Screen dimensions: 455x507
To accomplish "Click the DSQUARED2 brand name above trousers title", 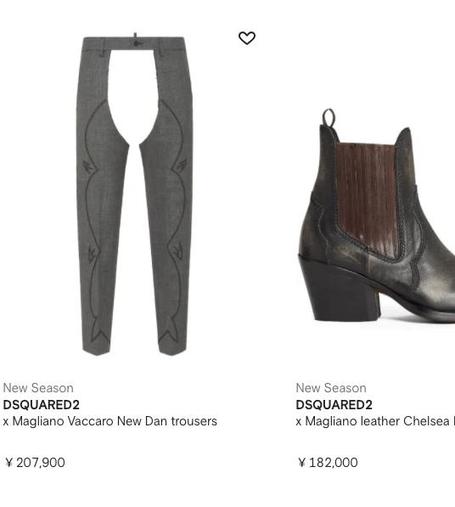I will 41,405.
